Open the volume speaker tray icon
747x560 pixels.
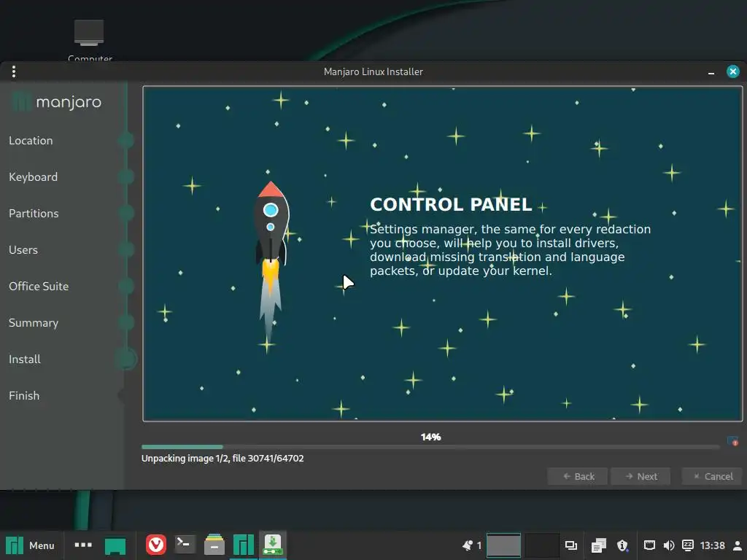pos(669,545)
